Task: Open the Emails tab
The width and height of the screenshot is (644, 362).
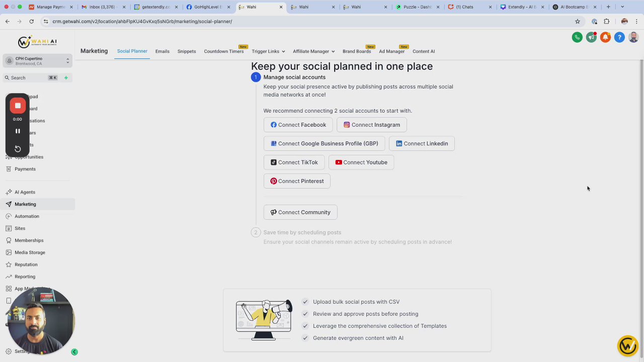Action: [163, 51]
